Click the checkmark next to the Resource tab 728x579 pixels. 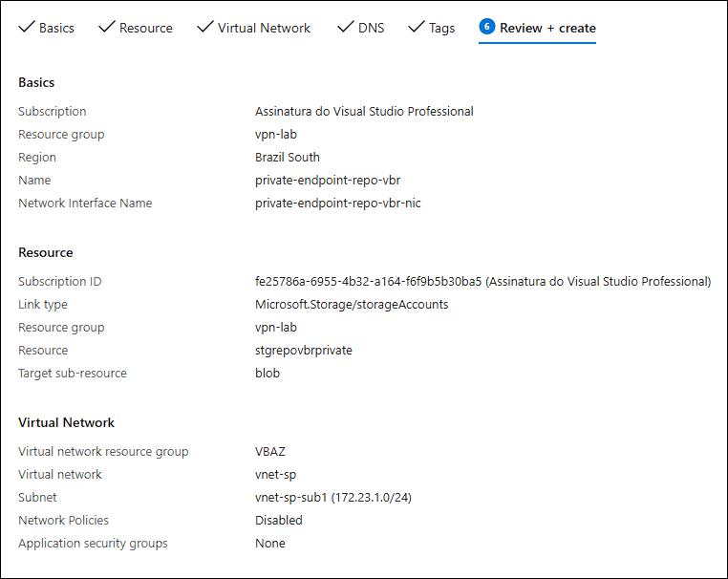coord(107,27)
